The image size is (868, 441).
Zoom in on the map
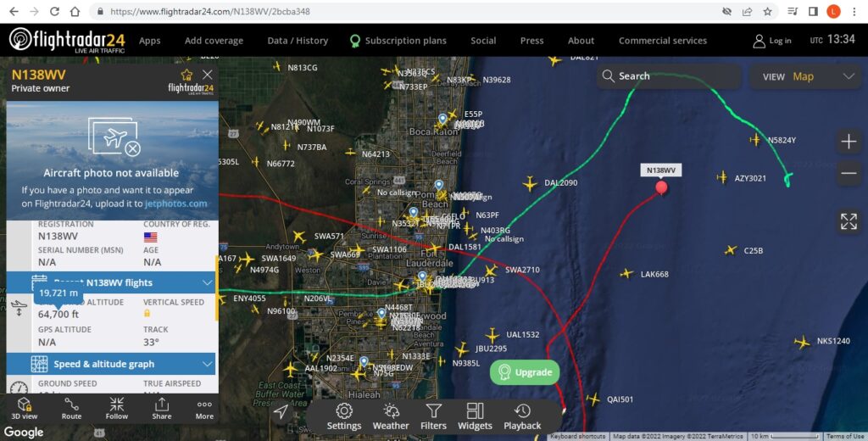coord(849,142)
